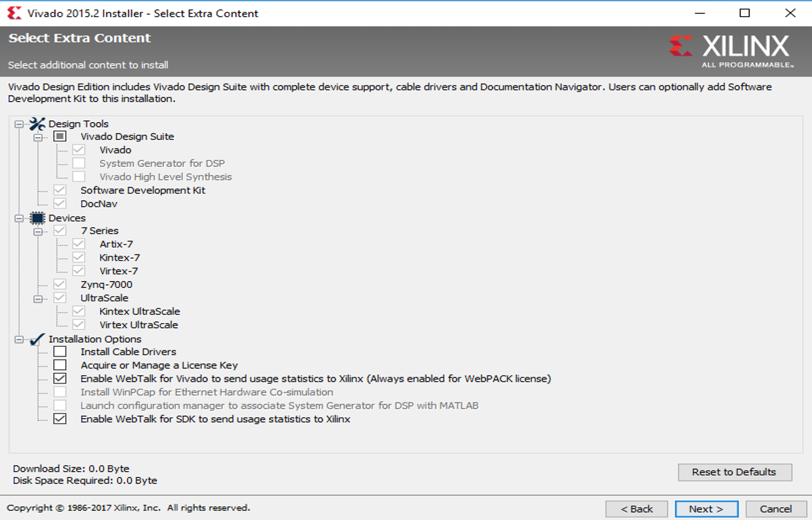Collapse the Devices tree node
The height and width of the screenshot is (520, 812).
pyautogui.click(x=18, y=219)
